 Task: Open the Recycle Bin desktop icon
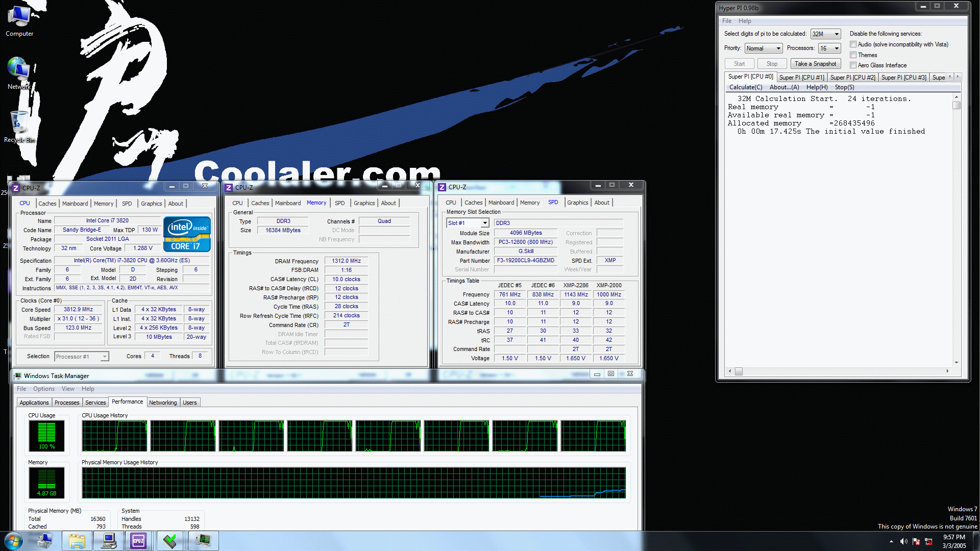click(19, 127)
